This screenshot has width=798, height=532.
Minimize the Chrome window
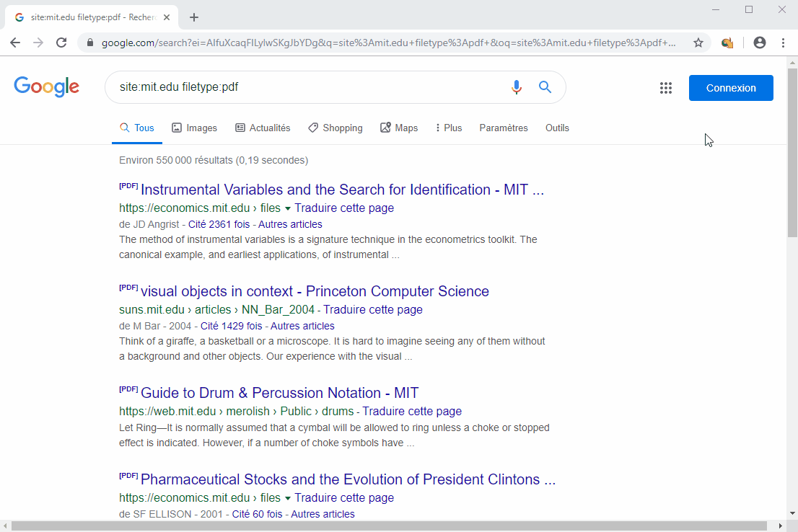coord(716,9)
